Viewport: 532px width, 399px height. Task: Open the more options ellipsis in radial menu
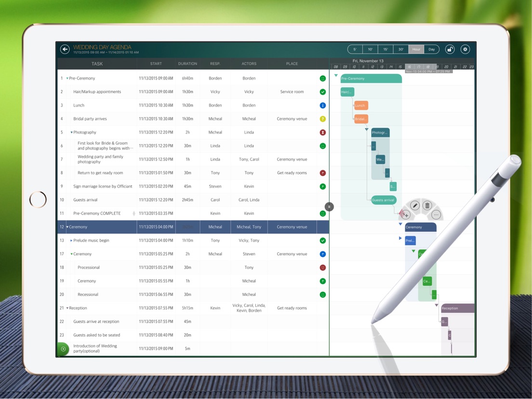click(436, 215)
